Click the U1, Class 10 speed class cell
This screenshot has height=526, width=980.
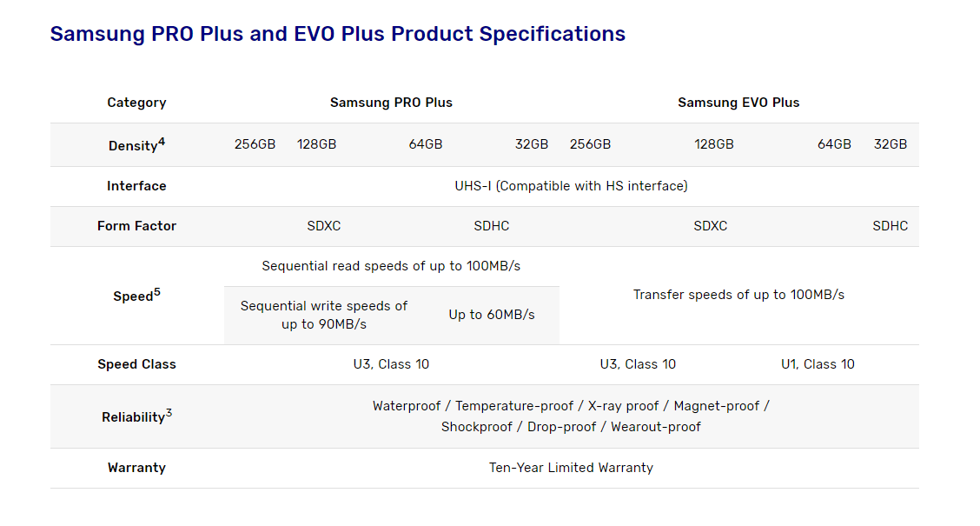[818, 364]
